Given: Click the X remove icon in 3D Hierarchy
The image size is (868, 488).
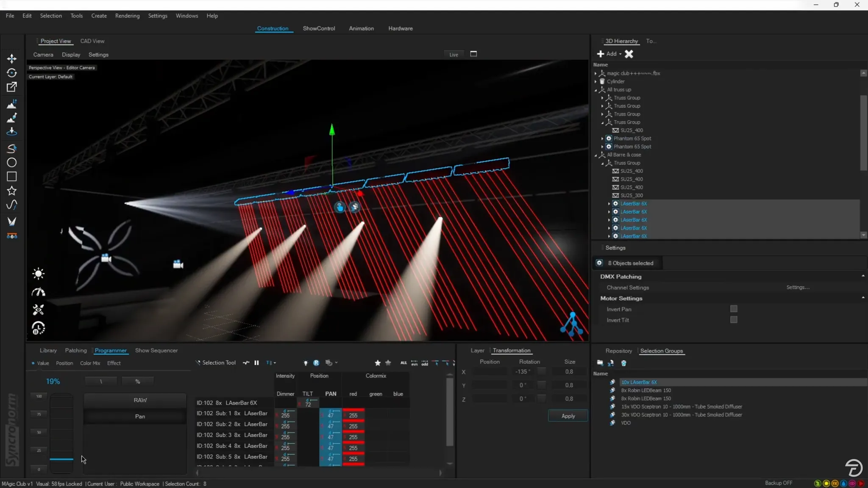Looking at the screenshot, I should (x=629, y=54).
